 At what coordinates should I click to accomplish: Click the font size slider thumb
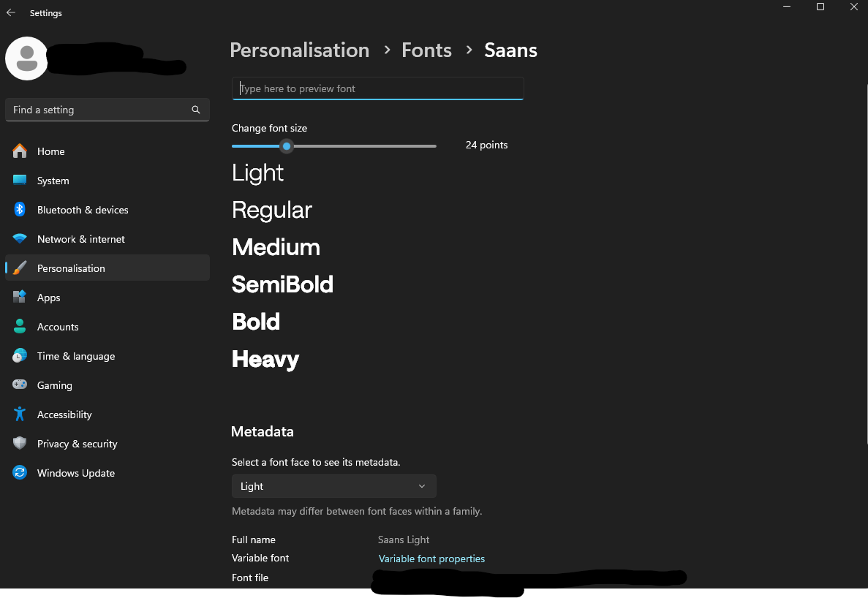pyautogui.click(x=286, y=146)
